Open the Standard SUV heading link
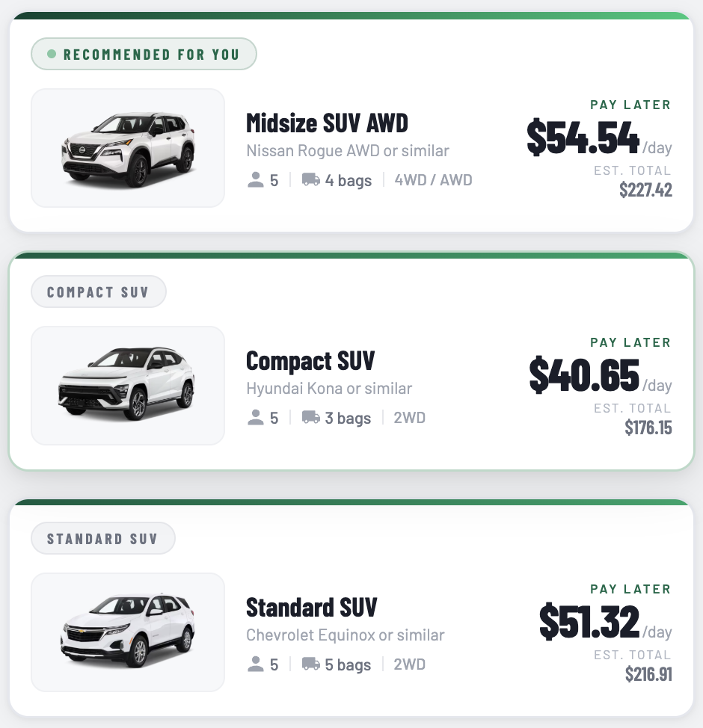 click(311, 607)
